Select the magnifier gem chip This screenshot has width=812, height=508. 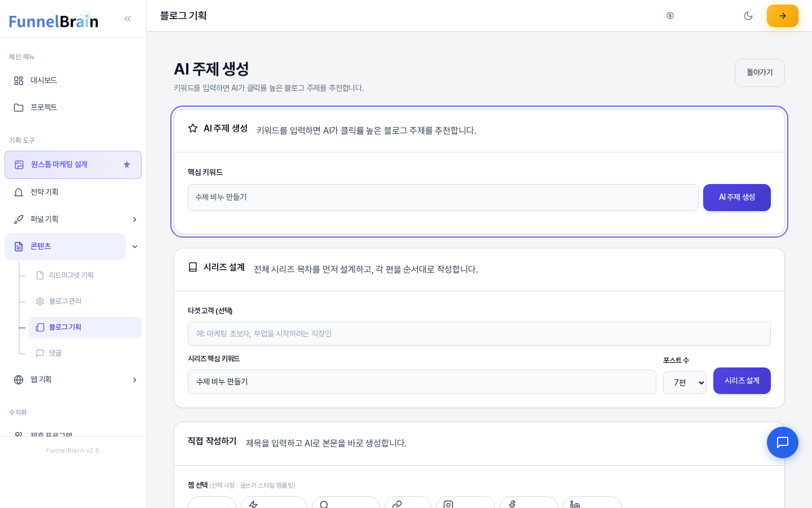pyautogui.click(x=346, y=503)
